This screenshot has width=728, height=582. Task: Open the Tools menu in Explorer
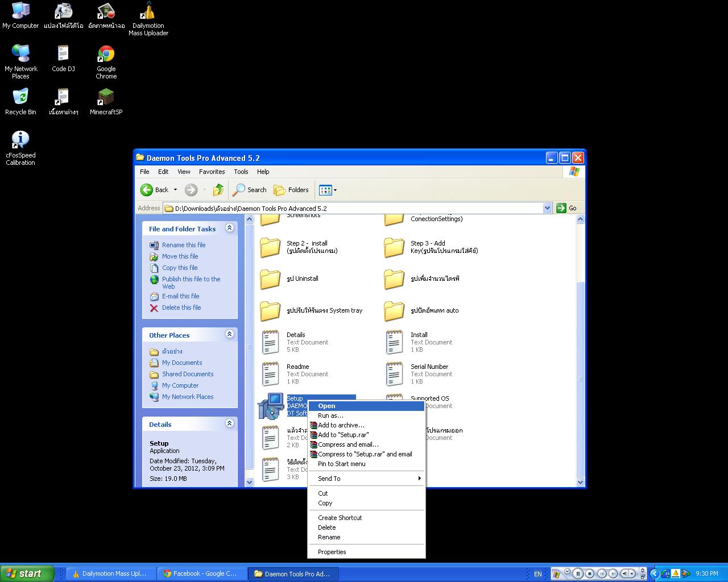point(241,172)
